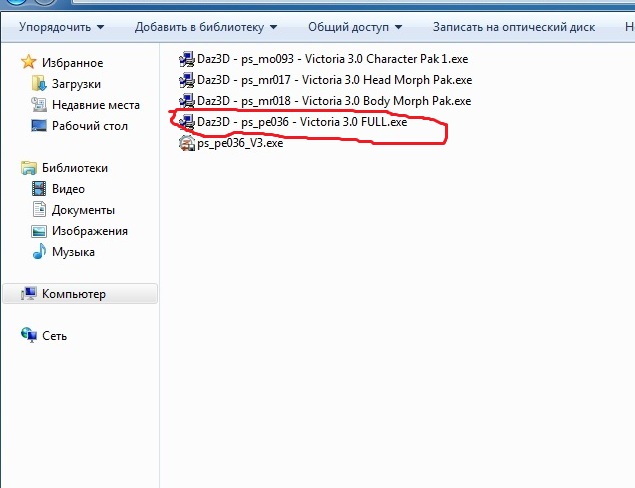Click the Музыка note icon
Screen dimensions: 635x488
[x=39, y=251]
